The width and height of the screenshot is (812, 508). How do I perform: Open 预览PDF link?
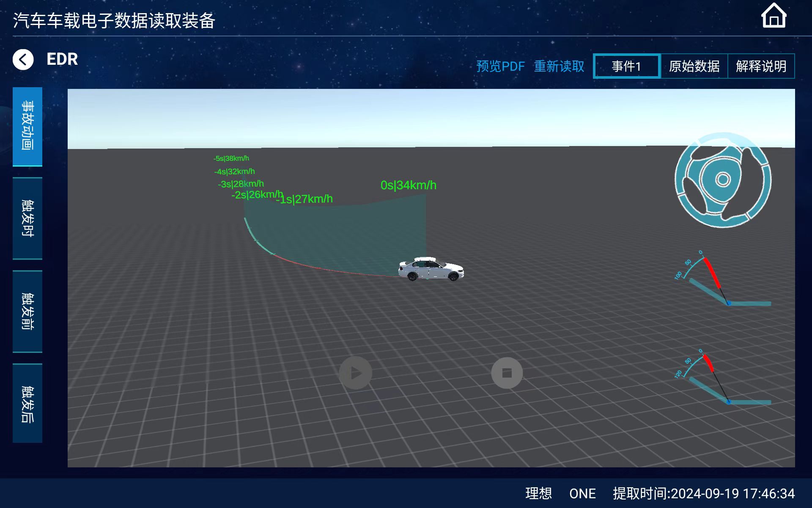(500, 66)
